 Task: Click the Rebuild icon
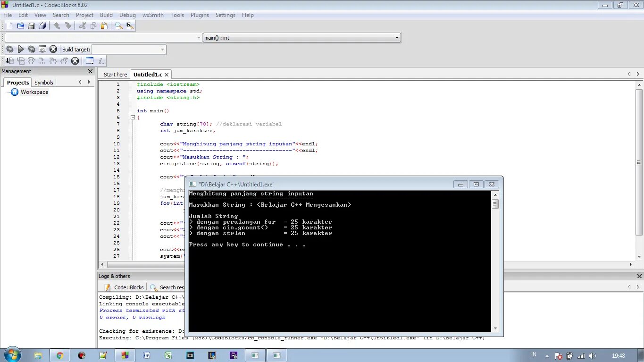tap(42, 49)
